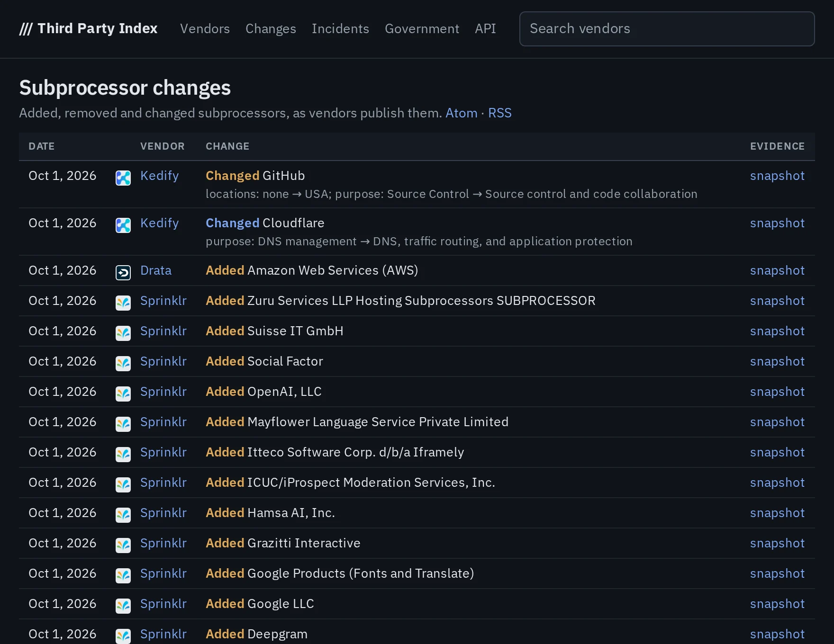Click the Sprinklr icon in the Grazitti Interactive row
Viewport: 834px width, 644px height.
[x=123, y=546]
